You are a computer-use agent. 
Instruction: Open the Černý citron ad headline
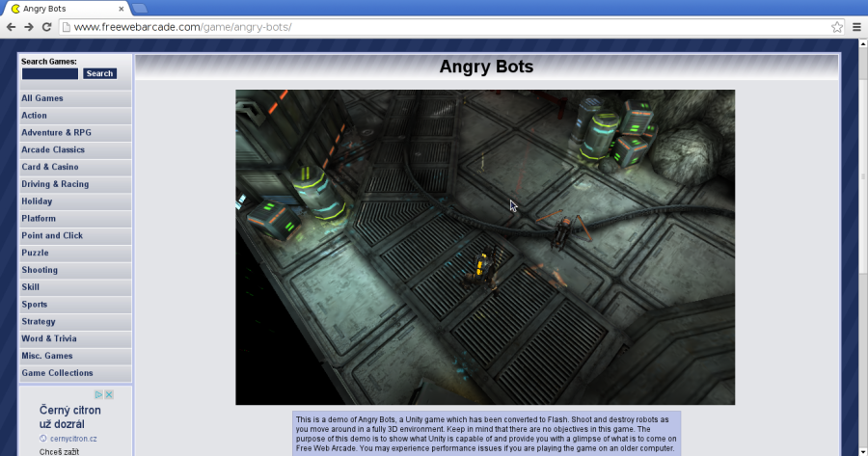[69, 417]
